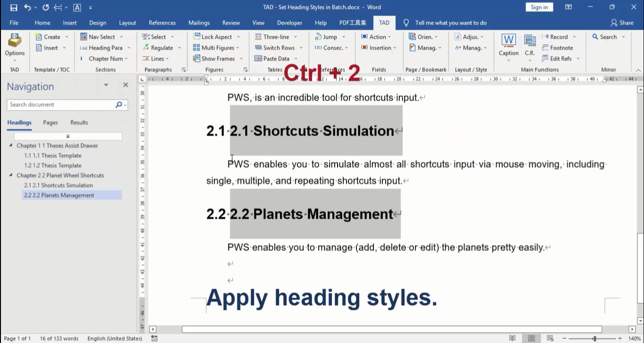Click the Redo icon in quick access
Viewport: 644px width, 343px height.
46,7
